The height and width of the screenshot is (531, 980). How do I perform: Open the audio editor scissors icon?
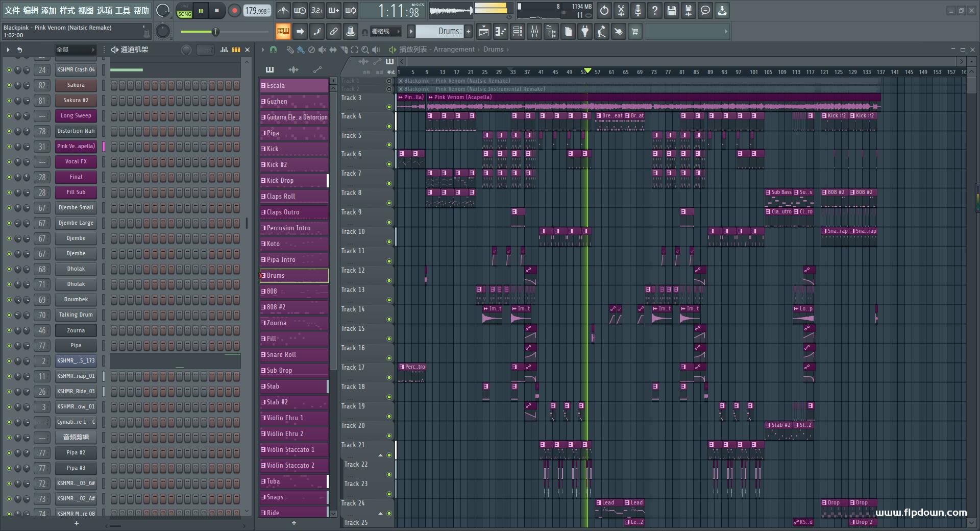[621, 10]
